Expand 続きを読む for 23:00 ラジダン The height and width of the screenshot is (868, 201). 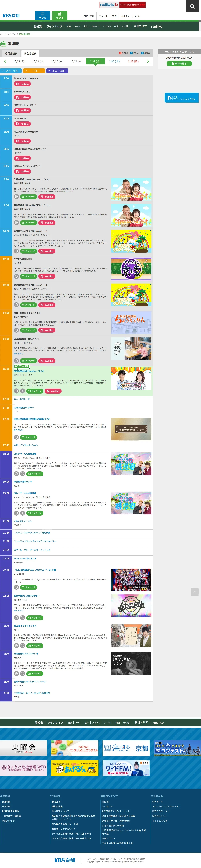[x=19, y=611]
